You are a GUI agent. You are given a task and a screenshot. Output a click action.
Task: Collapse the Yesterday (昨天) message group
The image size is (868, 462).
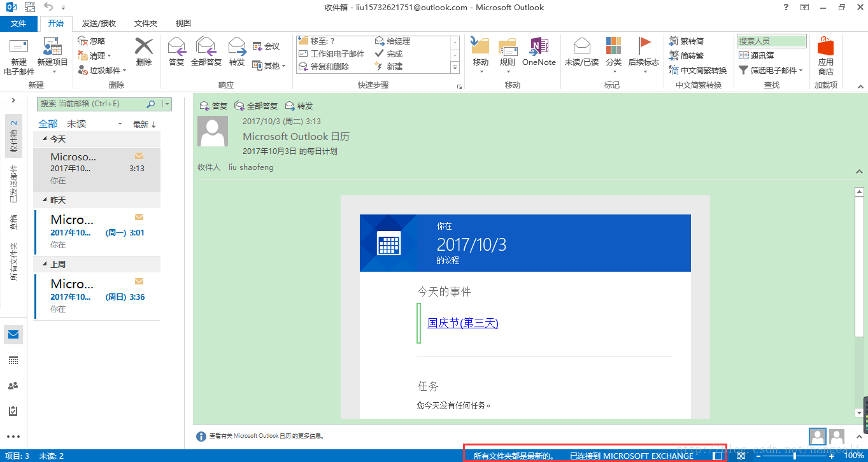[45, 200]
